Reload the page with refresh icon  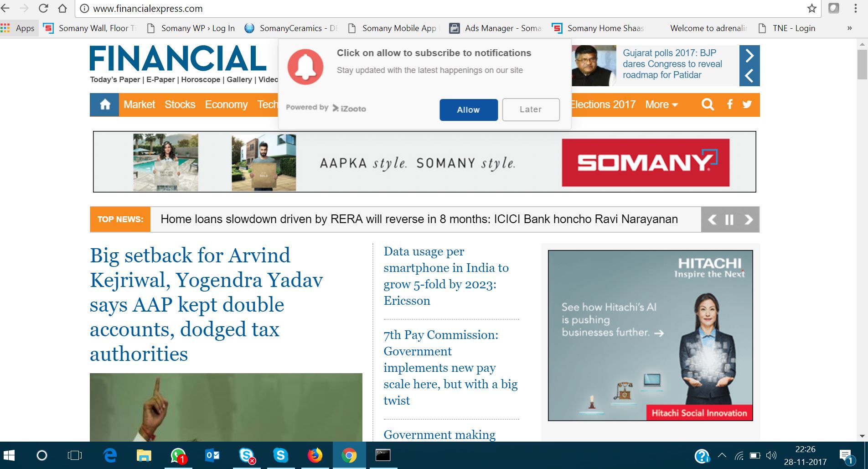point(43,8)
